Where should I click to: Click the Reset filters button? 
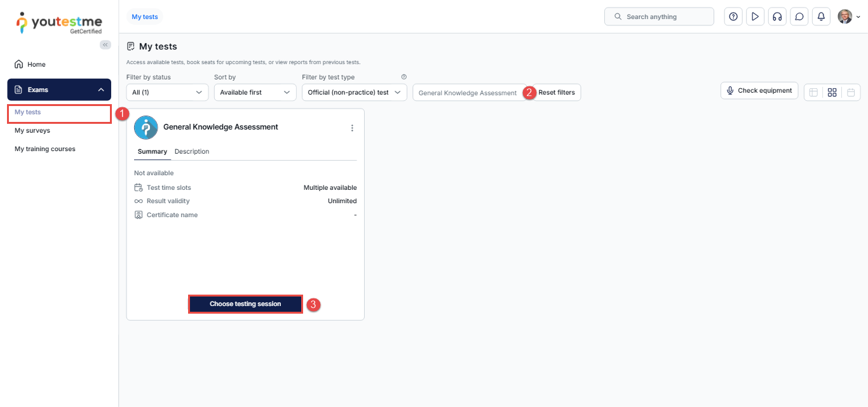(x=557, y=92)
